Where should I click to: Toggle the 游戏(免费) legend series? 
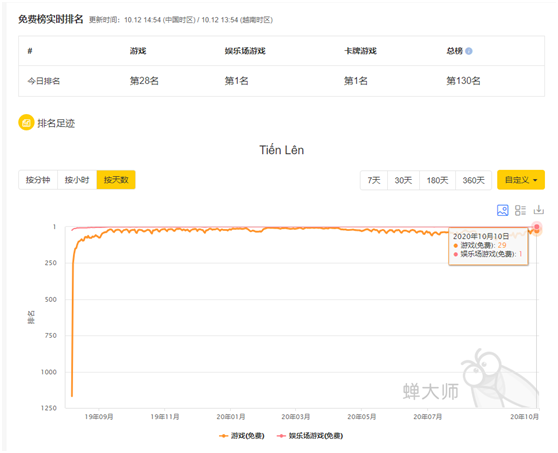pos(242,436)
